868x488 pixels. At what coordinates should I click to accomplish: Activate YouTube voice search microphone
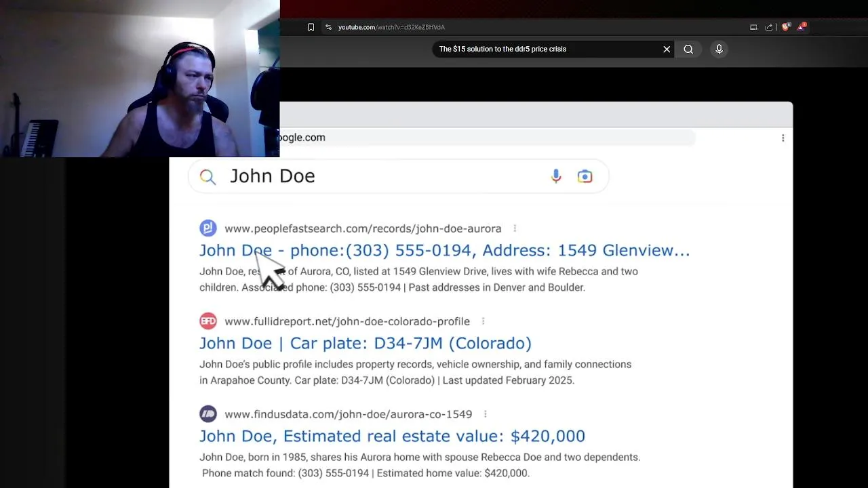719,49
